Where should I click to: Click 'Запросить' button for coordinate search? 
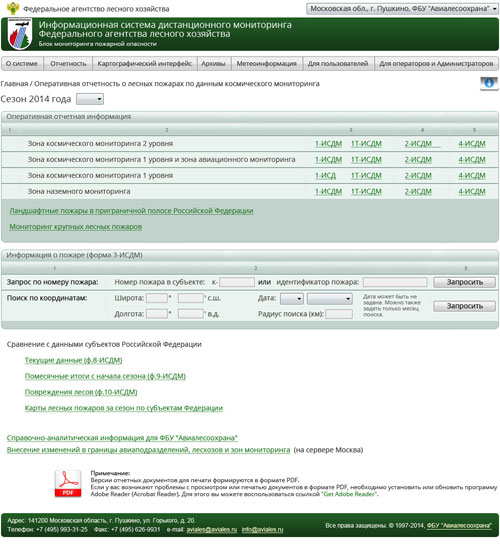coord(465,306)
